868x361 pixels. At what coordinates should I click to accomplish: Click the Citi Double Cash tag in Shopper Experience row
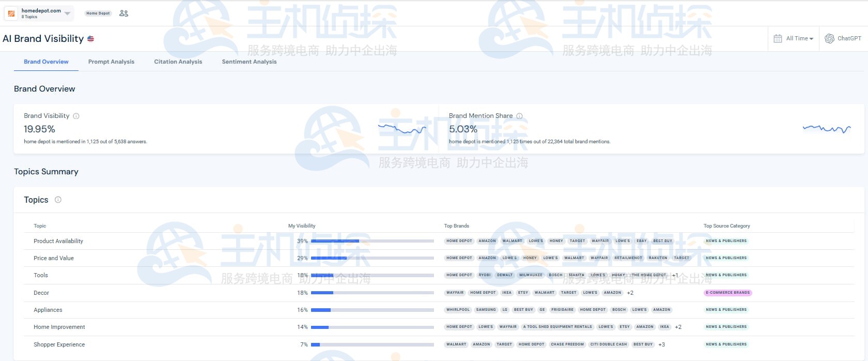pyautogui.click(x=609, y=344)
